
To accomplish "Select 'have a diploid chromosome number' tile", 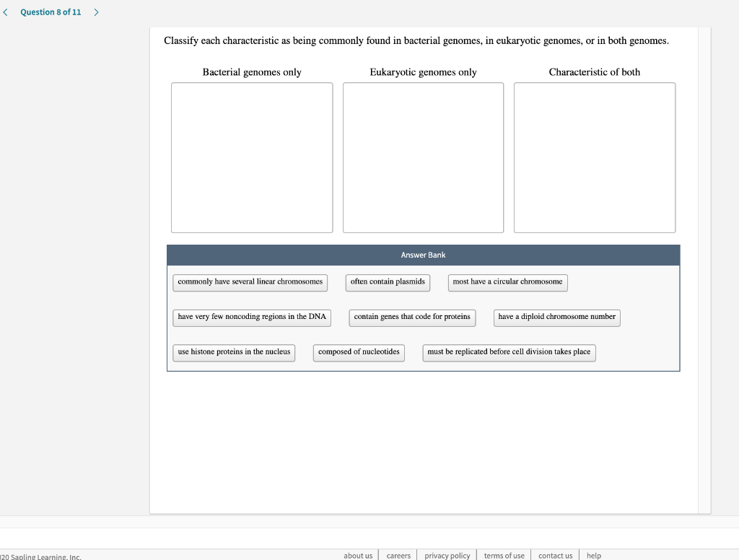I will (556, 318).
